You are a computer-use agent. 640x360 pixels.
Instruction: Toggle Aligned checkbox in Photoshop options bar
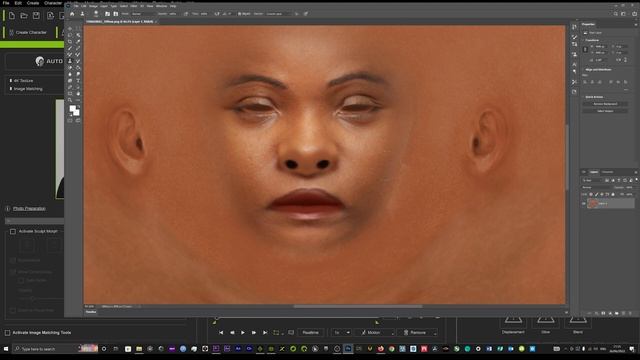click(240, 14)
